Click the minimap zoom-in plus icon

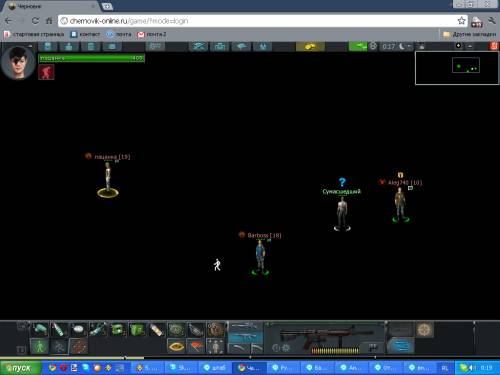click(x=458, y=46)
